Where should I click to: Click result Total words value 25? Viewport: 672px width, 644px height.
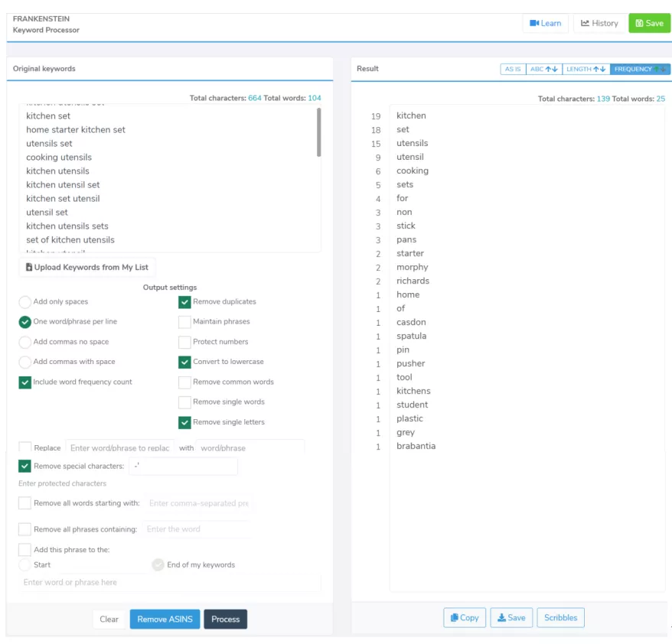[x=661, y=99]
